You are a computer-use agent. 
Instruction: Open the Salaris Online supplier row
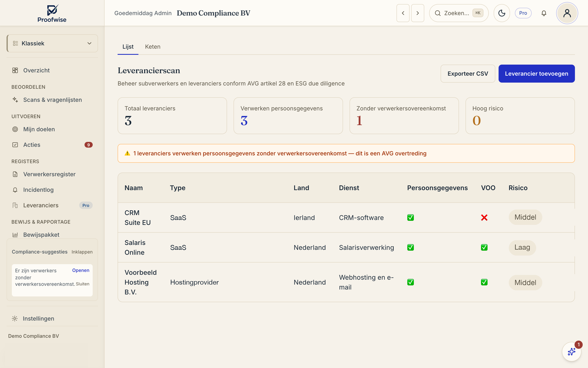(346, 248)
